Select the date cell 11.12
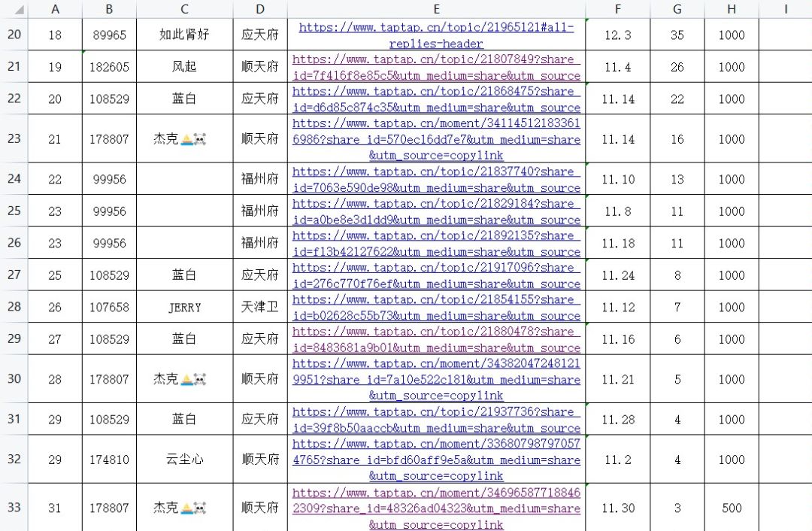The height and width of the screenshot is (531, 812). click(x=618, y=307)
